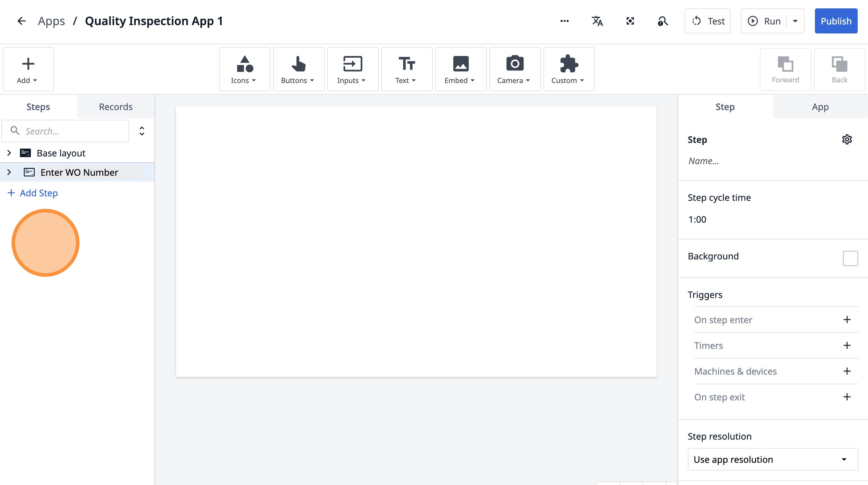This screenshot has width=868, height=485.
Task: Switch to the Records tab
Action: tap(115, 107)
